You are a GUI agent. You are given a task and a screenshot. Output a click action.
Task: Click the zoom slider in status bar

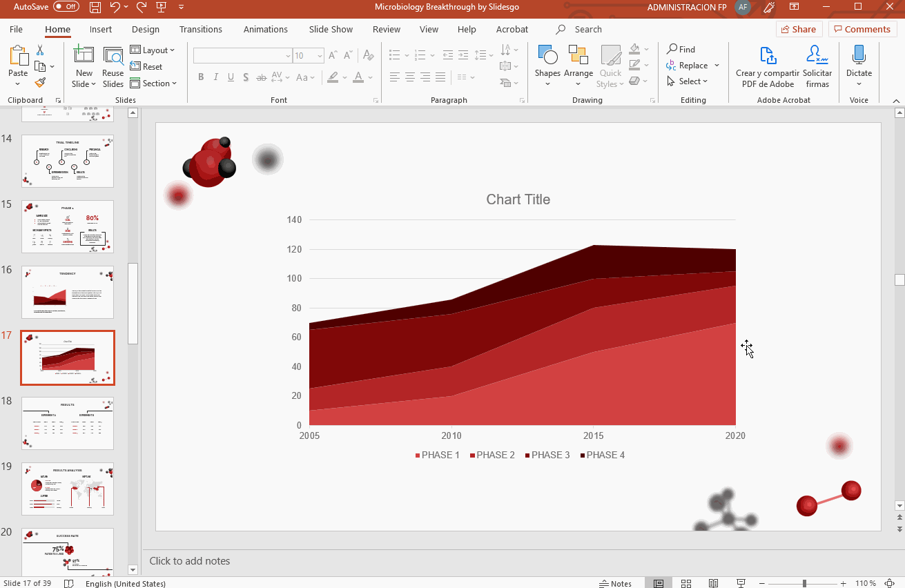pyautogui.click(x=804, y=583)
